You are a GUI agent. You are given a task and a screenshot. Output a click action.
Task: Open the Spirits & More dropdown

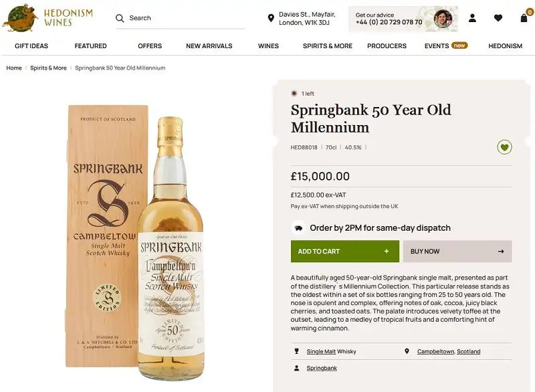coord(328,46)
